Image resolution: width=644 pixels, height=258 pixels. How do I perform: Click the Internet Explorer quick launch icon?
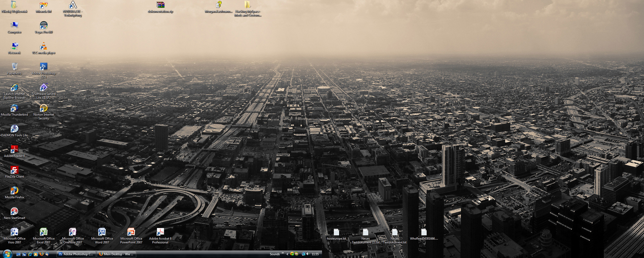[x=30, y=254]
